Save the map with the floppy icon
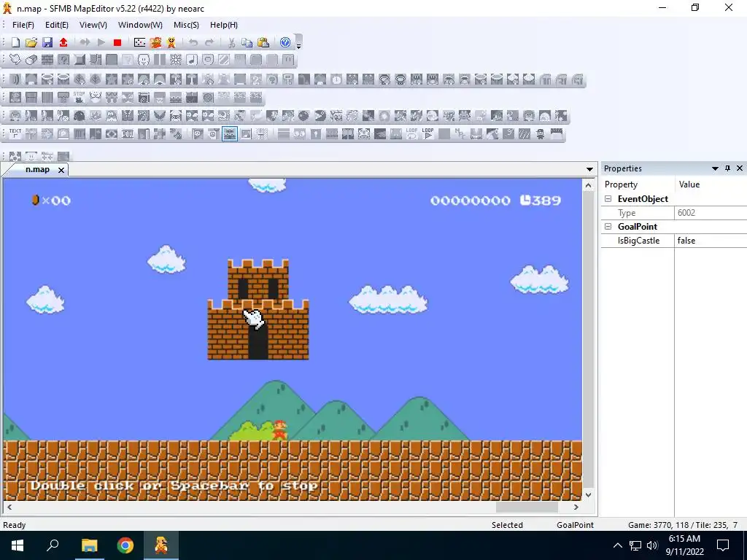Image resolution: width=747 pixels, height=560 pixels. click(x=47, y=42)
